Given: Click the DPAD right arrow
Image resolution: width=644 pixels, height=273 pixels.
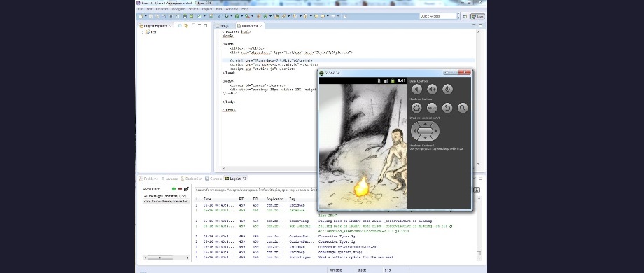Looking at the screenshot, I should [436, 132].
